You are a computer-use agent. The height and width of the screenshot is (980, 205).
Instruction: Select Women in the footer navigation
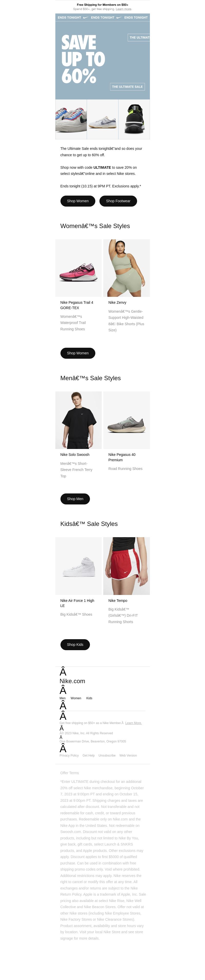76,698
